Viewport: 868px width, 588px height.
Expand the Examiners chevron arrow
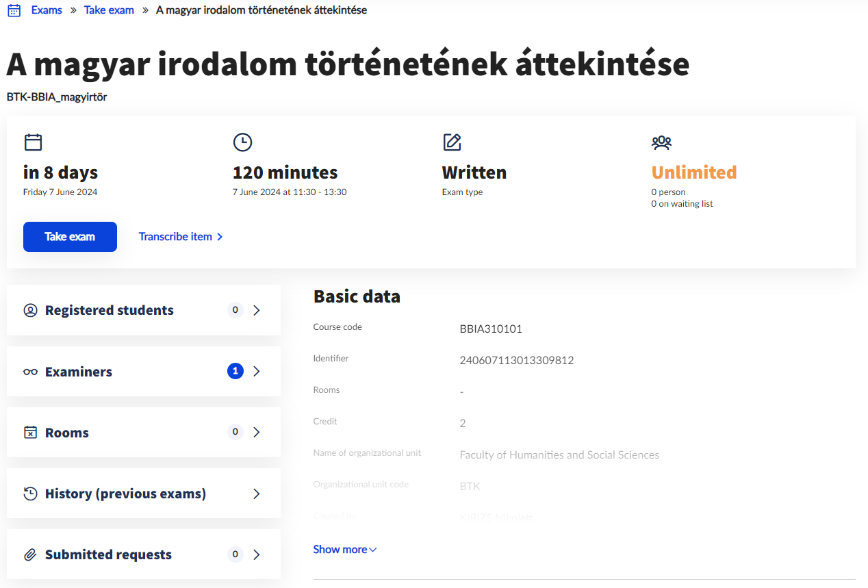click(x=257, y=371)
